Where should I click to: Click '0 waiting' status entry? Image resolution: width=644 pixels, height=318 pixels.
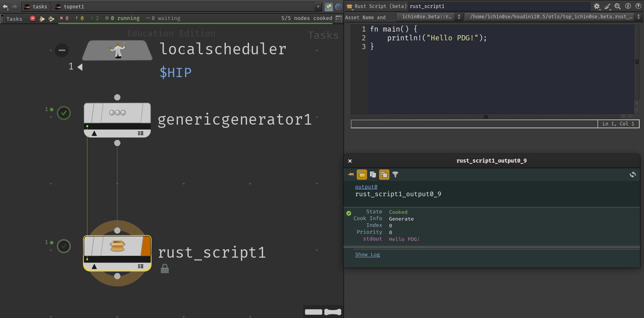click(163, 18)
